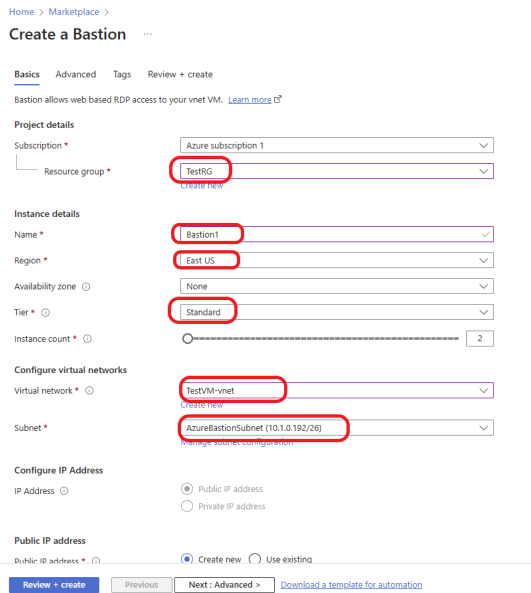Select the Use existing radio button
The height and width of the screenshot is (593, 531).
point(255,559)
